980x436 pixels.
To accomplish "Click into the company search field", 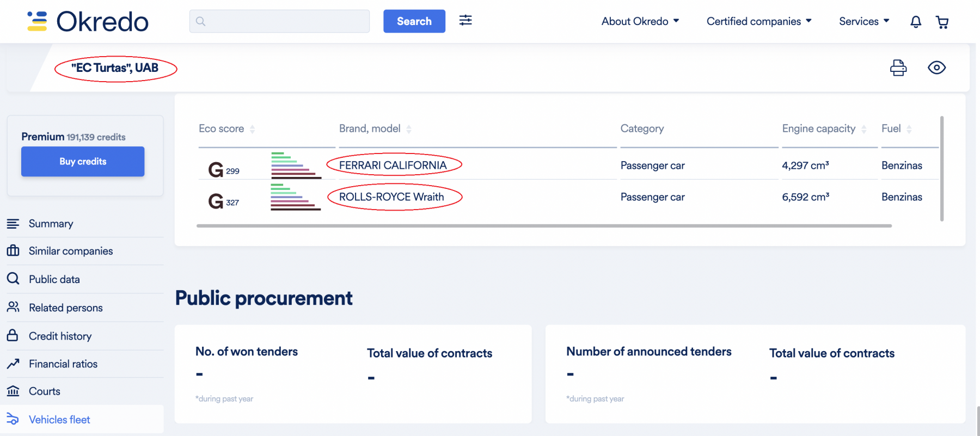I will point(279,21).
